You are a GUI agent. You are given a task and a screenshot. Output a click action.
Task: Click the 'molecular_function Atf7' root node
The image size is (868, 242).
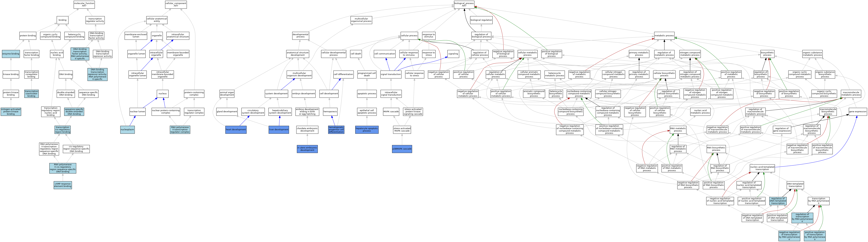point(84,5)
